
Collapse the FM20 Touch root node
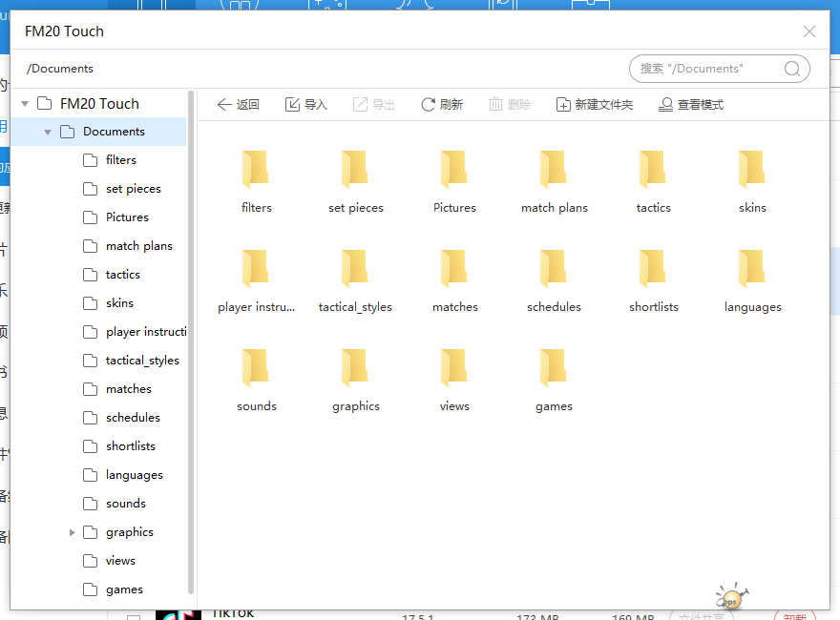coord(25,103)
